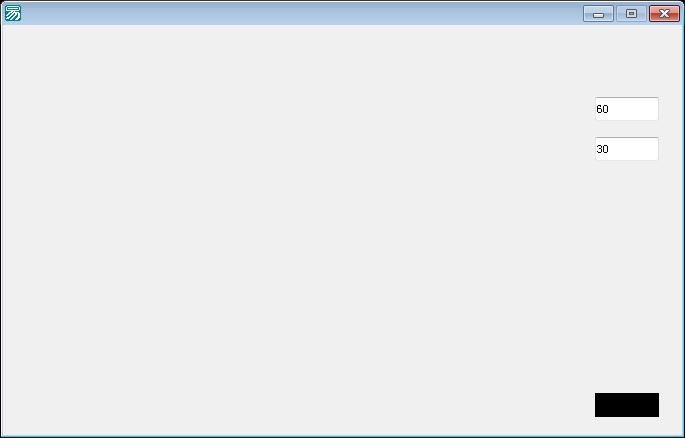Place cursor in the lower numeric field
The image size is (685, 438).
(x=626, y=148)
